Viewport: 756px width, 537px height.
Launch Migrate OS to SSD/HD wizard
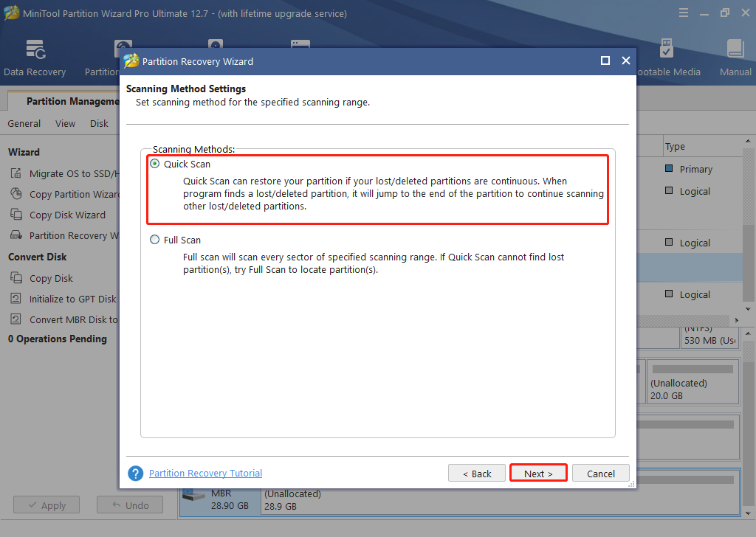(65, 173)
